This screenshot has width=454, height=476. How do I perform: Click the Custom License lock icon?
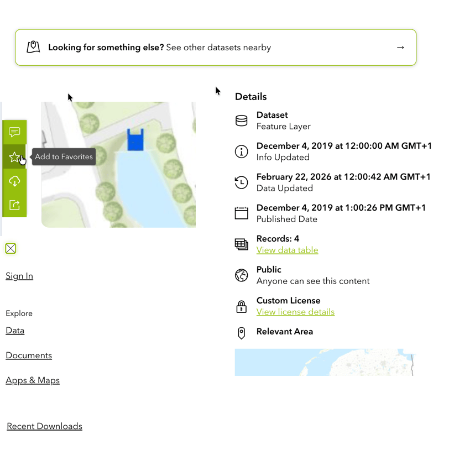point(242,306)
